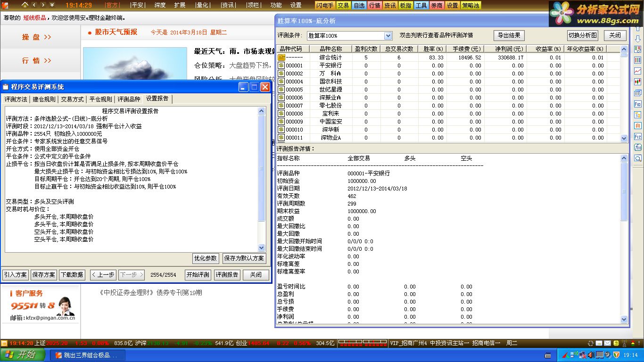Click 短线极品 link in welcome bar

click(35, 17)
